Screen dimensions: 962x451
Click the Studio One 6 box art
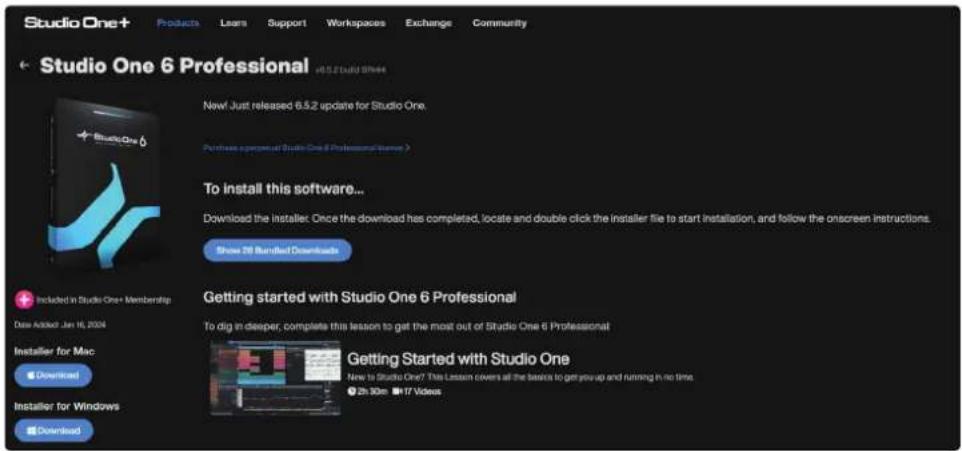click(106, 182)
